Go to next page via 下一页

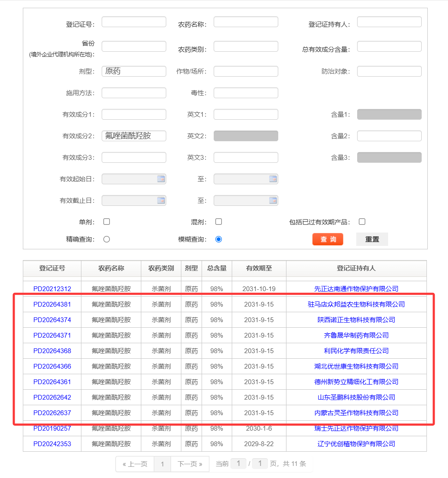click(190, 464)
